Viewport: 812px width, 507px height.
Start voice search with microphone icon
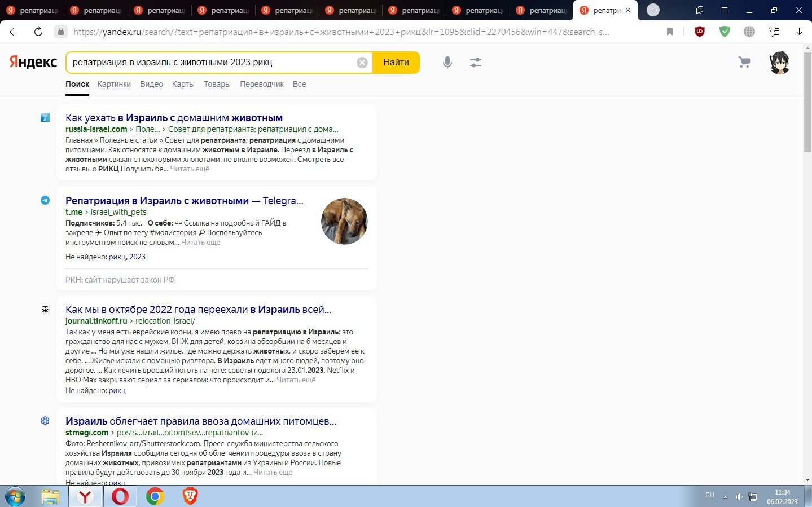click(447, 63)
